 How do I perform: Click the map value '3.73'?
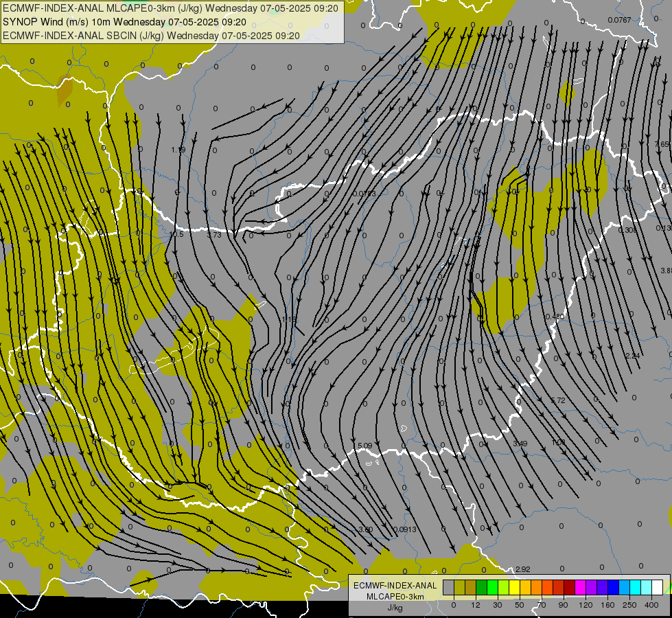(x=214, y=235)
